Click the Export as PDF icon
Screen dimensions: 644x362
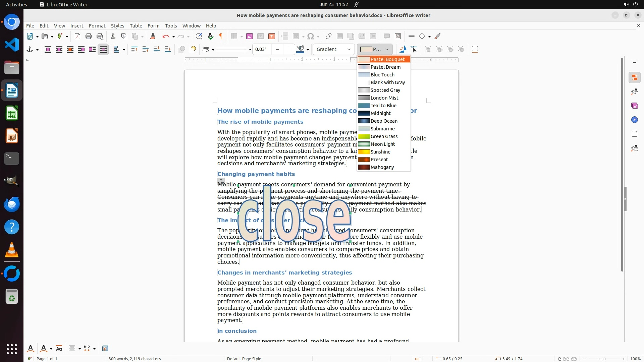[77, 36]
